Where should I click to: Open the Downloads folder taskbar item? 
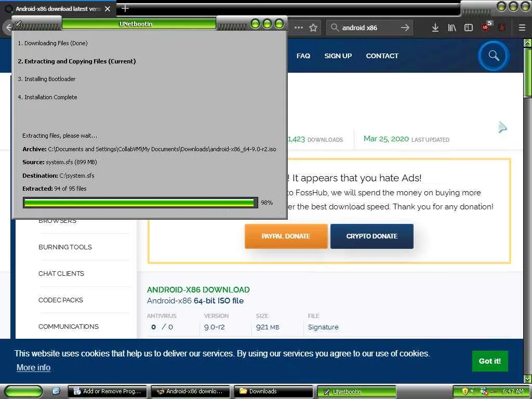[273, 392]
